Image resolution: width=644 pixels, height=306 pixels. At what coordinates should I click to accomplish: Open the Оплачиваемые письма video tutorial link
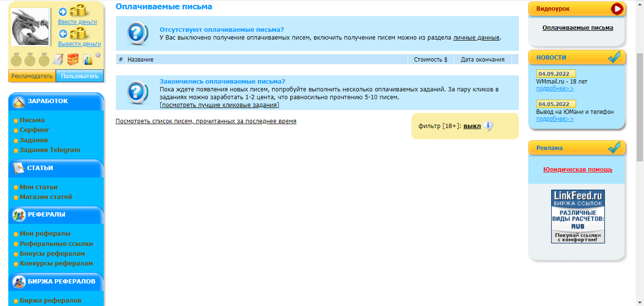(x=578, y=28)
